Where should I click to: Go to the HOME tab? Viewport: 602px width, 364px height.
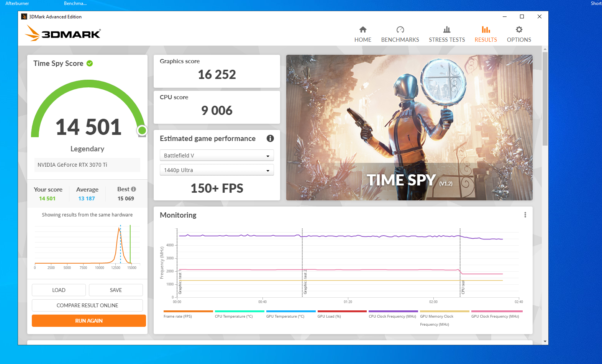(x=363, y=39)
